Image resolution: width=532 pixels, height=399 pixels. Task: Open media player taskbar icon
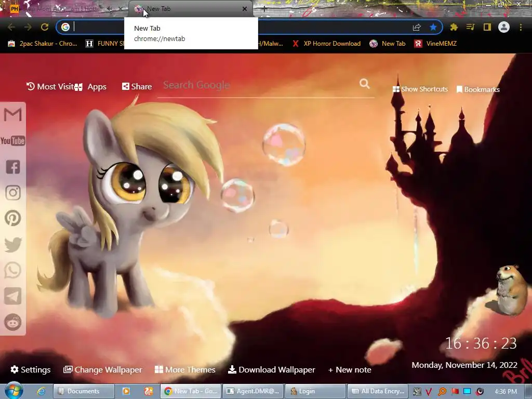pyautogui.click(x=126, y=391)
